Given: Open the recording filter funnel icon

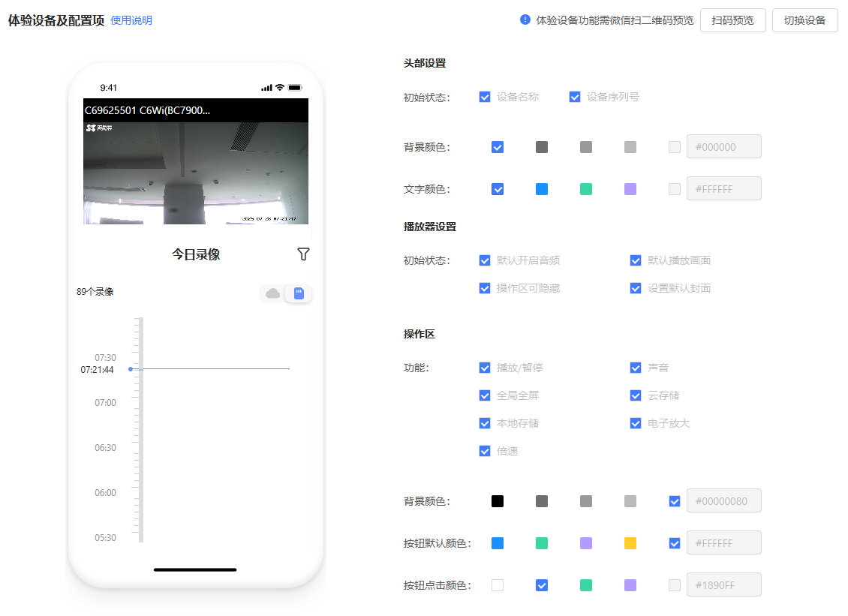Looking at the screenshot, I should click(303, 254).
